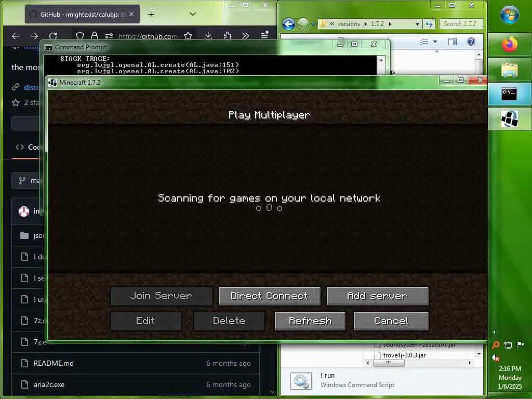Open Windows Explorer from the taskbar

coord(509,69)
